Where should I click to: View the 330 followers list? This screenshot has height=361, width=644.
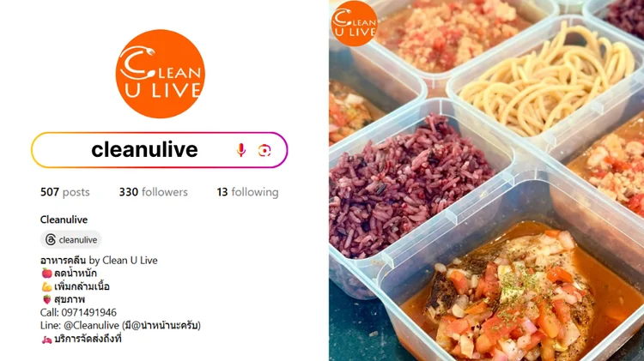(x=153, y=192)
